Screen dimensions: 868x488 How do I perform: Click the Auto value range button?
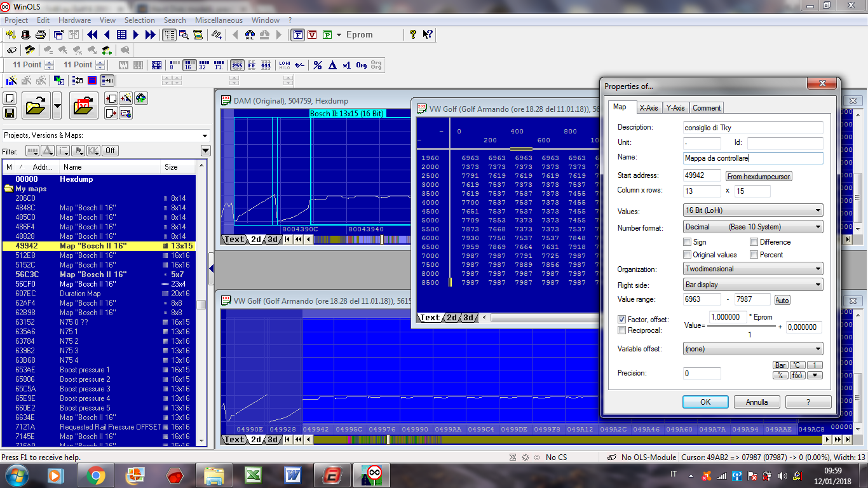click(x=783, y=300)
